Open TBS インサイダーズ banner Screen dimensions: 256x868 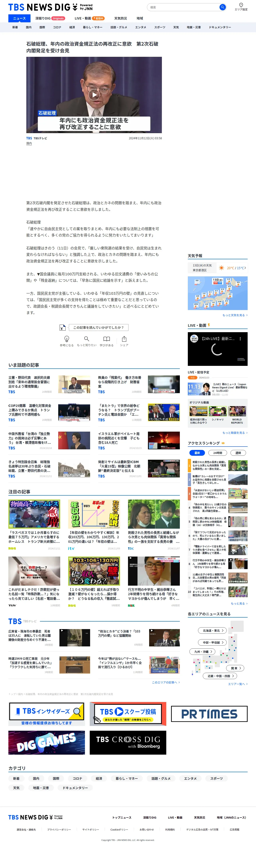[46, 714]
